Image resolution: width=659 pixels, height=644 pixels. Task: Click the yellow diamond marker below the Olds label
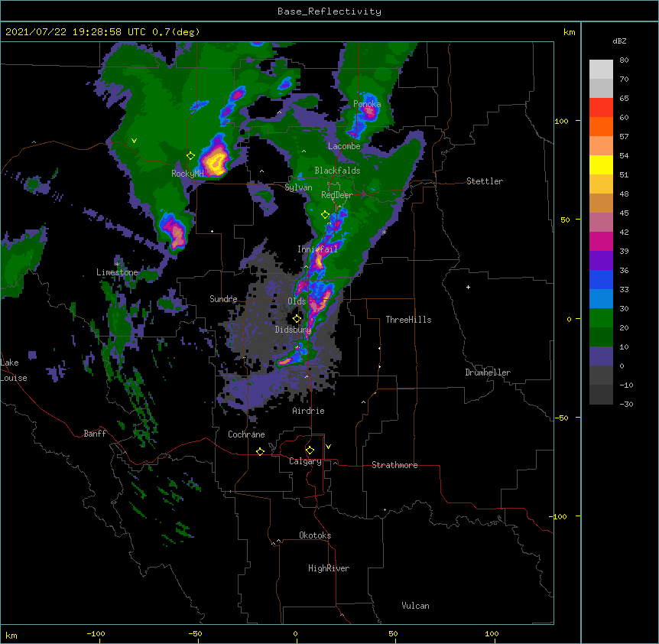point(297,319)
